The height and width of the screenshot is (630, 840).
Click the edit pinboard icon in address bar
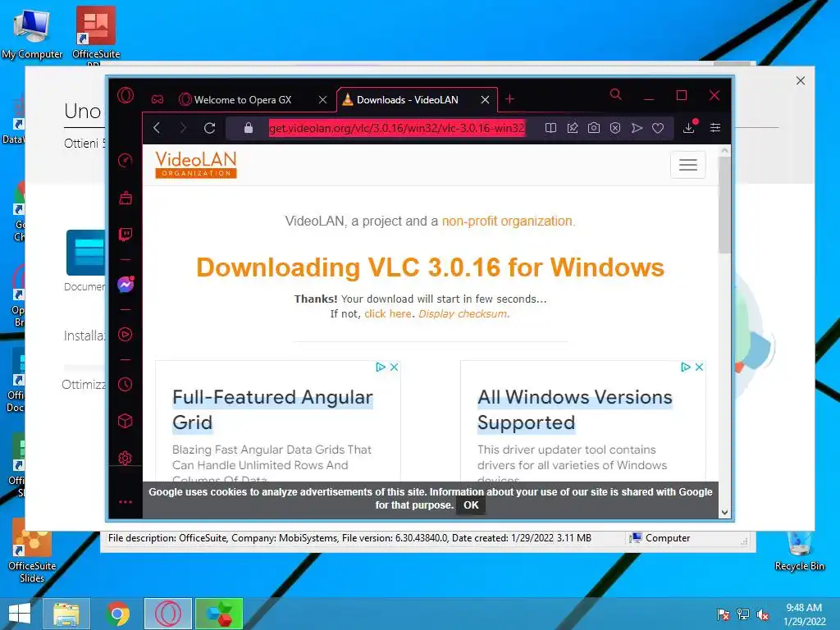[572, 127]
